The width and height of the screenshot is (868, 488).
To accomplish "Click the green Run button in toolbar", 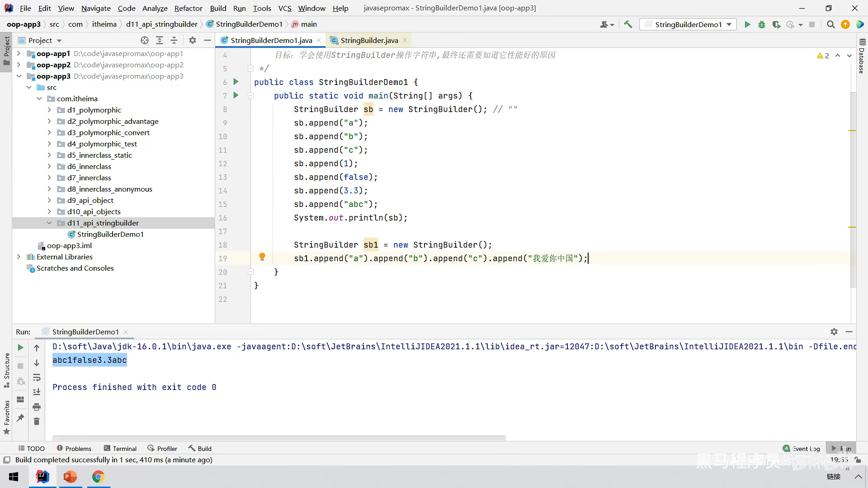I will click(x=747, y=24).
